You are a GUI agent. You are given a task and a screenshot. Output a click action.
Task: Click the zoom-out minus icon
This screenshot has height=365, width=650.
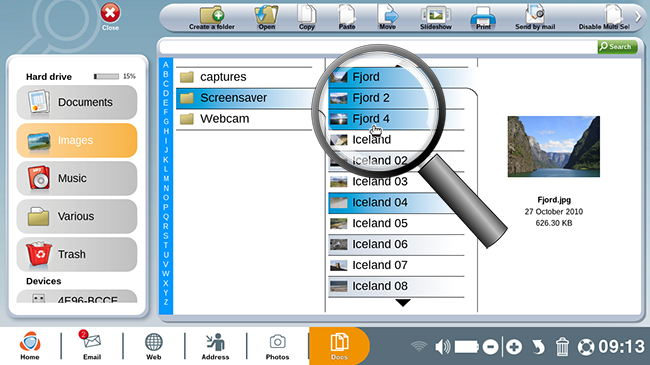490,347
